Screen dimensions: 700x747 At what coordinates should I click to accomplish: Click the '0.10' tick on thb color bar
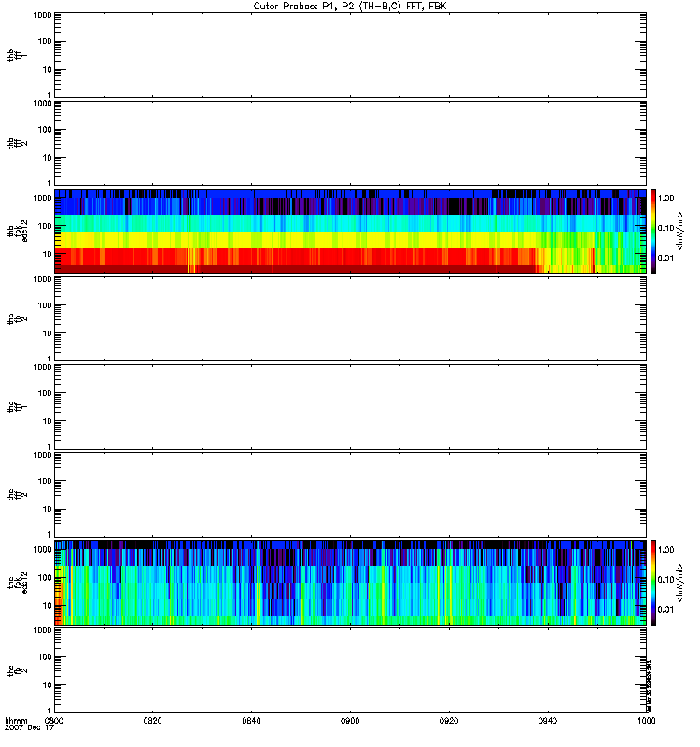pos(666,228)
